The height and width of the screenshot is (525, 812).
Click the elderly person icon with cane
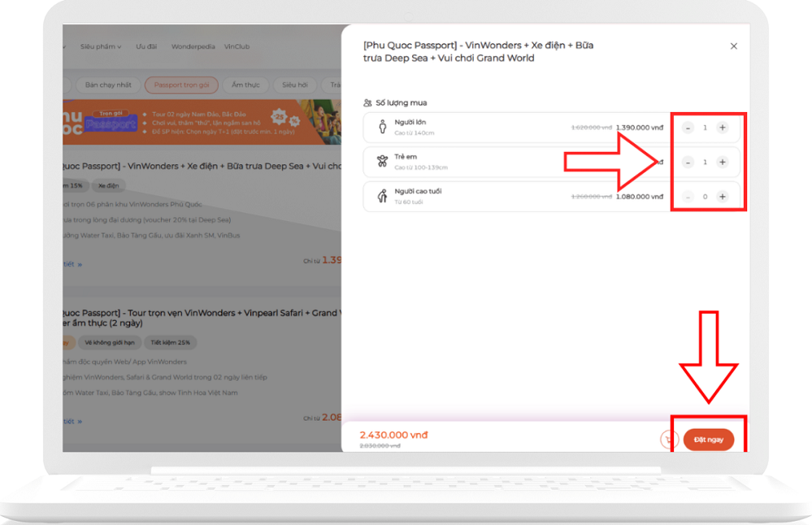(x=382, y=196)
